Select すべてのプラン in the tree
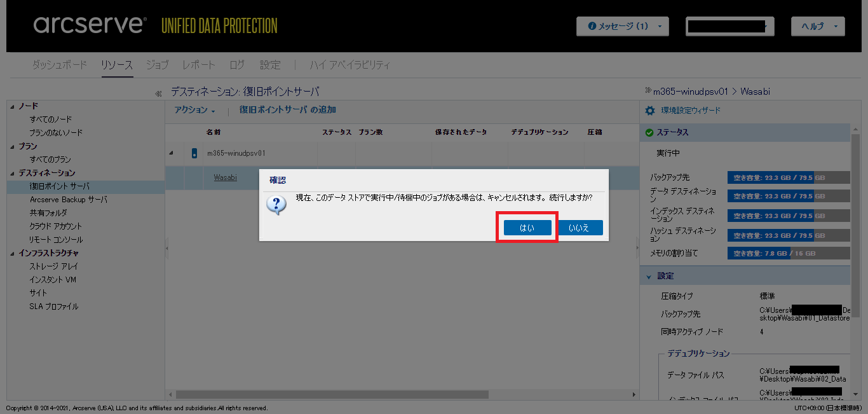Viewport: 868px width, 414px height. click(x=50, y=160)
